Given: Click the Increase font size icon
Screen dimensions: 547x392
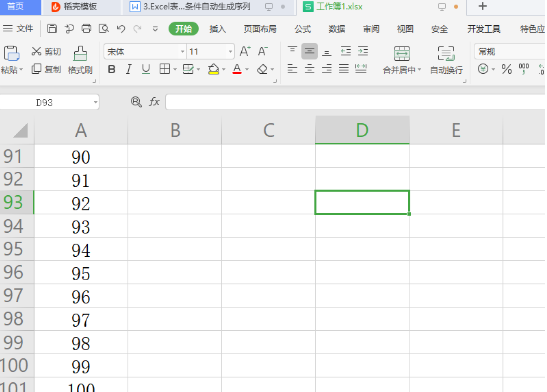Looking at the screenshot, I should point(245,52).
